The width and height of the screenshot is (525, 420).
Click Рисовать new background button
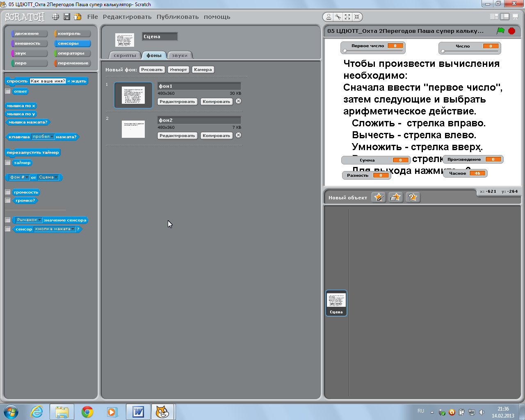[x=152, y=70]
